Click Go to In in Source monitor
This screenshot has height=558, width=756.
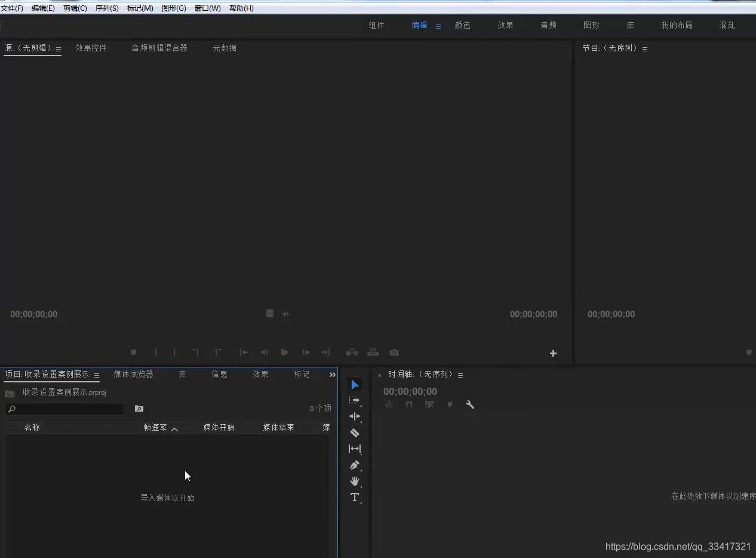point(243,352)
